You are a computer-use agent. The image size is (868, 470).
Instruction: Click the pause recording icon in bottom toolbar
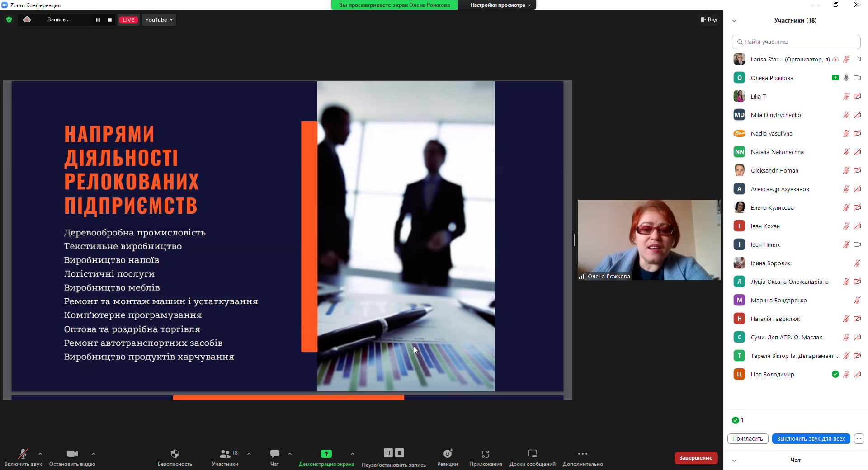click(388, 453)
